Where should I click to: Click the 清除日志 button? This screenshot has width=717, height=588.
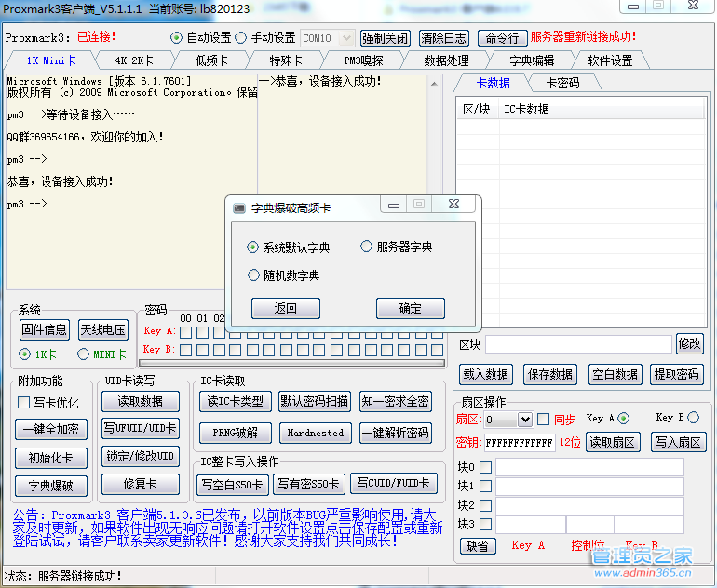point(443,38)
